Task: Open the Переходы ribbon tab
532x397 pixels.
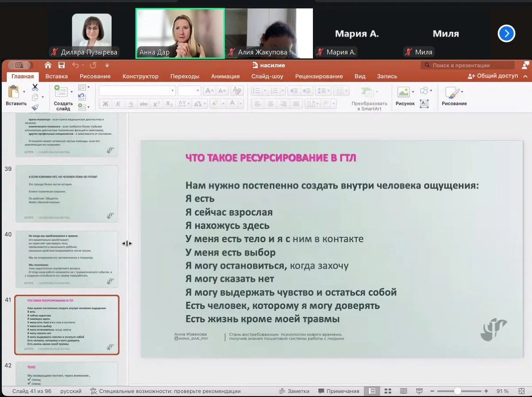Action: click(x=185, y=76)
